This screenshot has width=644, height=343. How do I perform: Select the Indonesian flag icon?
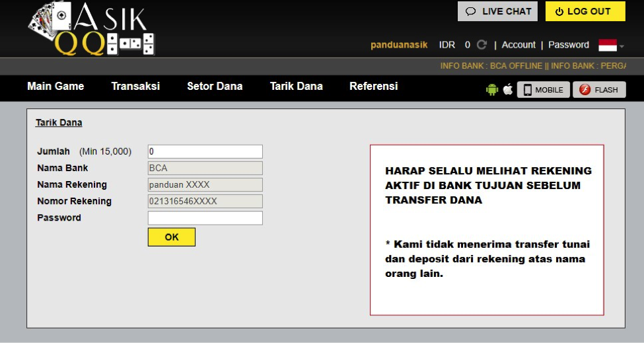[x=607, y=45]
